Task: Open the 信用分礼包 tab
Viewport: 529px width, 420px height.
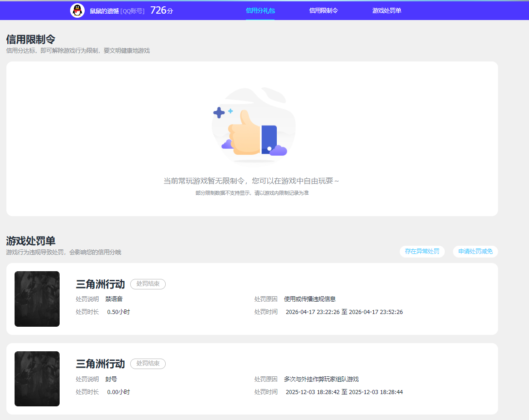Action: [x=260, y=10]
